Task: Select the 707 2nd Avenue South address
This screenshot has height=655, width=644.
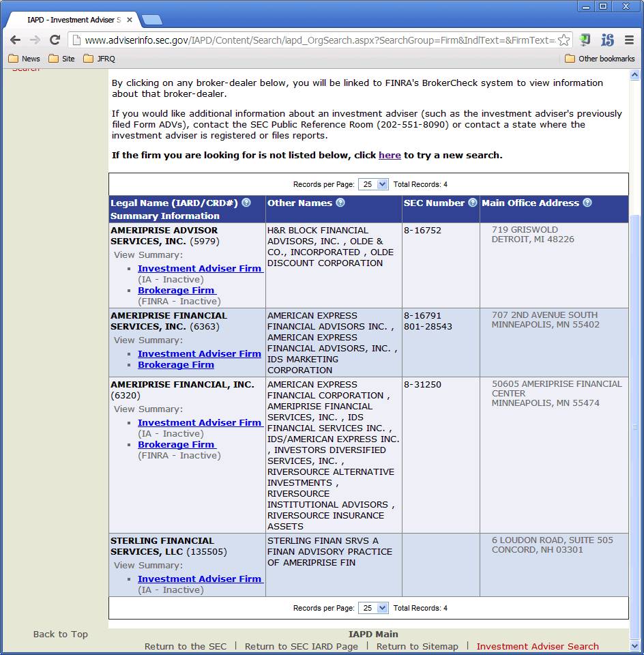Action: [546, 319]
